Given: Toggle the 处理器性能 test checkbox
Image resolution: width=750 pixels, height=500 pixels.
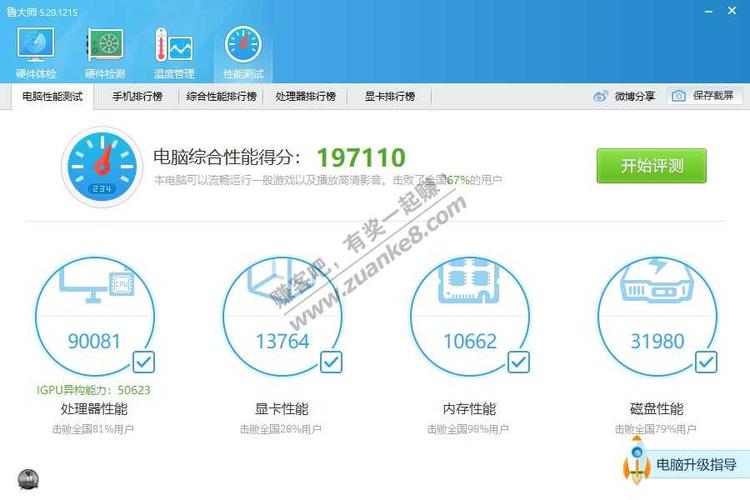Looking at the screenshot, I should click(x=143, y=362).
